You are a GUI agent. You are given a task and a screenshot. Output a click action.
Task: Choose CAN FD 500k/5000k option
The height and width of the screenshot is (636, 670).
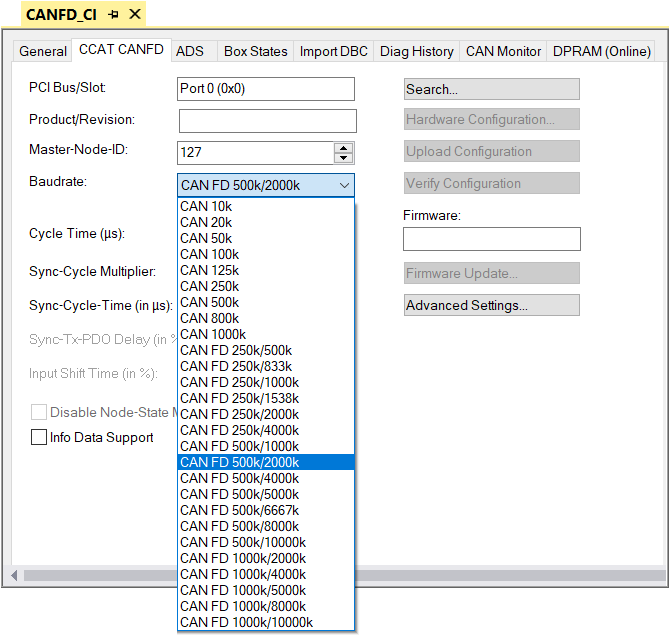pos(266,494)
